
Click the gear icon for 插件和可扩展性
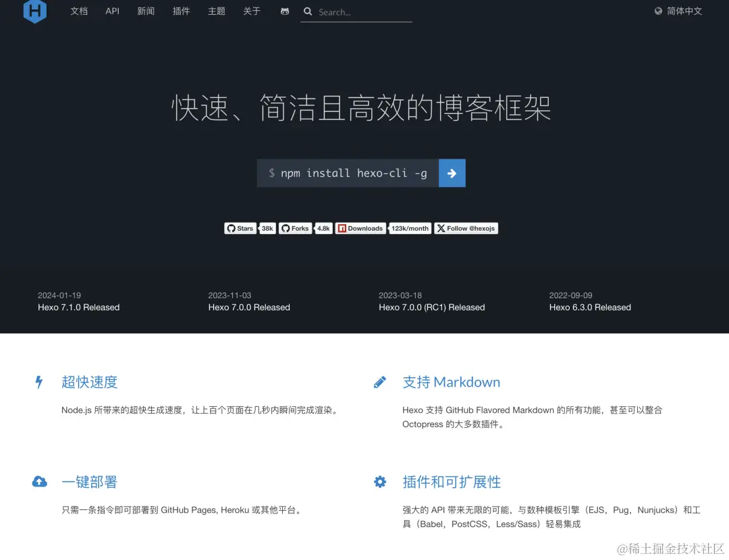pos(379,482)
